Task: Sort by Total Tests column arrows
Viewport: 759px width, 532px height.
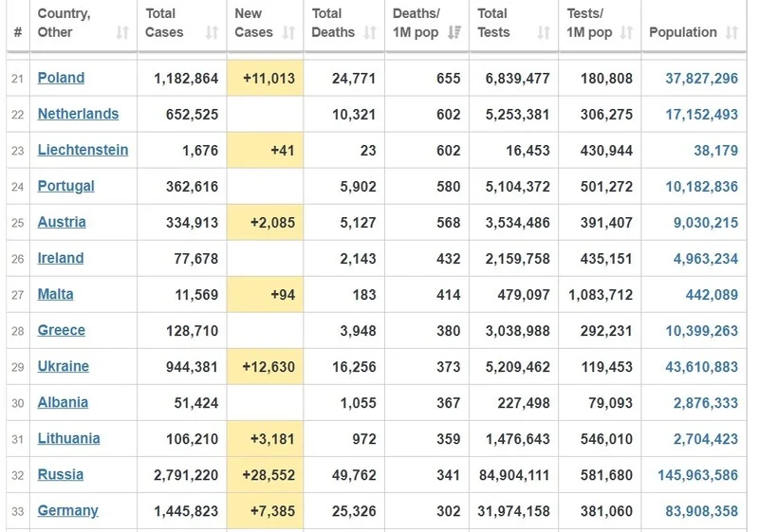Action: click(544, 32)
